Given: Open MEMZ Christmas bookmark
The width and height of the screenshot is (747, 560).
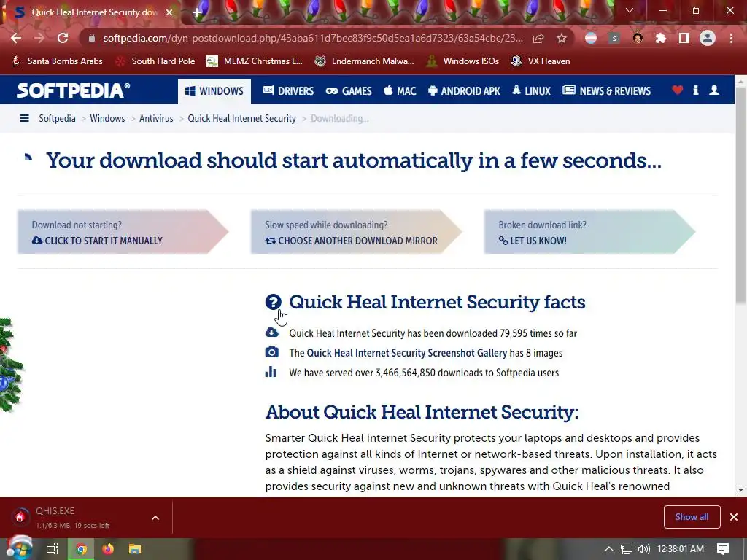Looking at the screenshot, I should (255, 61).
